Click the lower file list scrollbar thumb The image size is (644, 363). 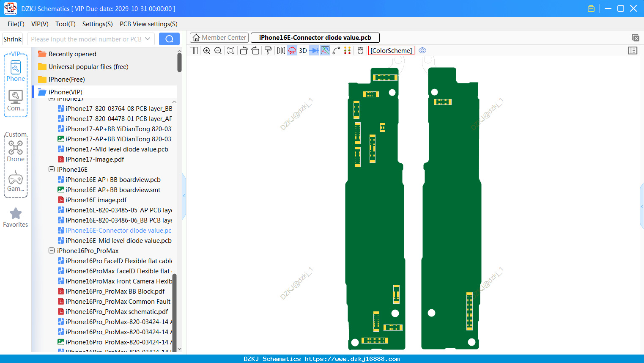coord(174,312)
